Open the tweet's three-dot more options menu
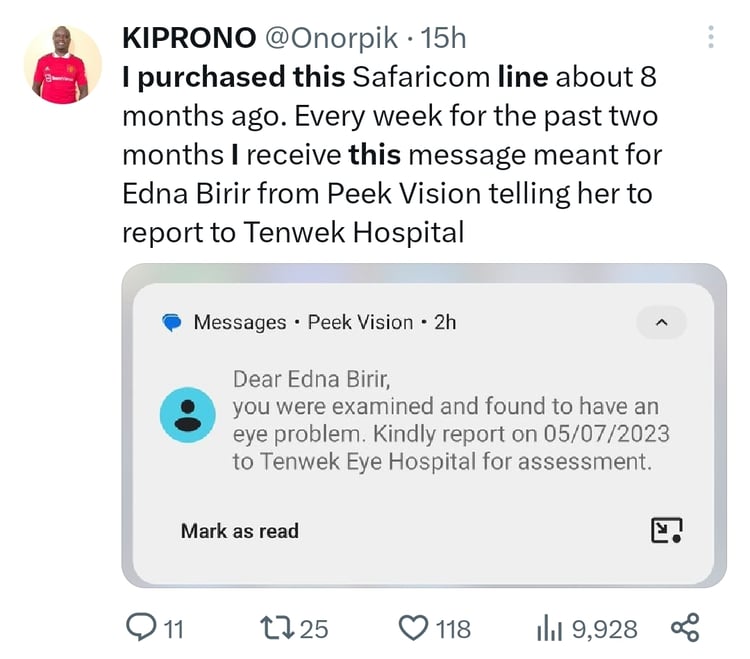The width and height of the screenshot is (750, 659). tap(711, 38)
